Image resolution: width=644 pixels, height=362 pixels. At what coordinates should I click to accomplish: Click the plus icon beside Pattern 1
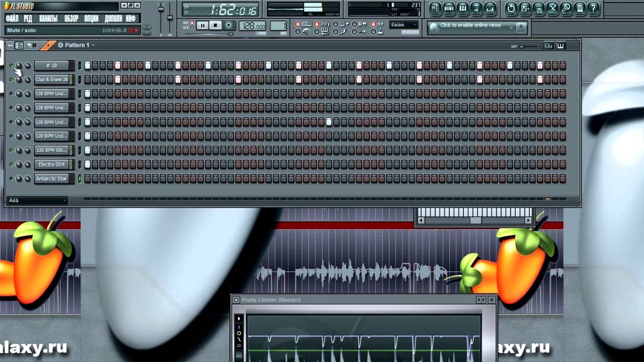(61, 45)
